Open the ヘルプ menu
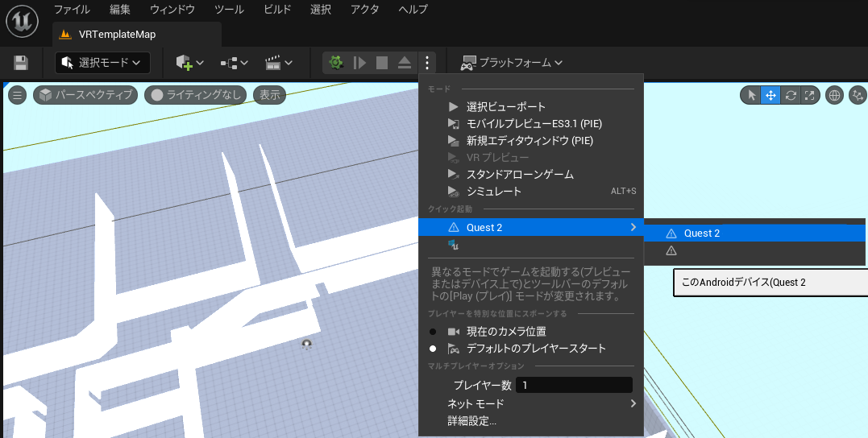Screen dimensions: 868x438 [413, 10]
